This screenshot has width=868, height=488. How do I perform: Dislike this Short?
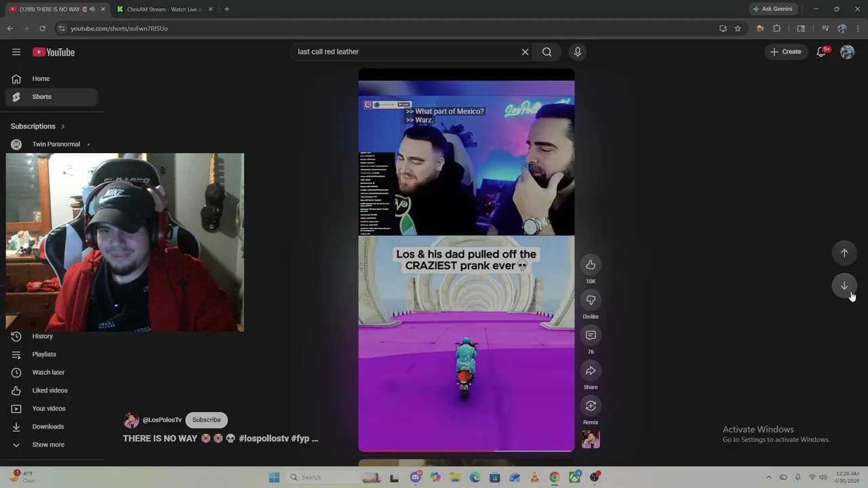tap(591, 300)
